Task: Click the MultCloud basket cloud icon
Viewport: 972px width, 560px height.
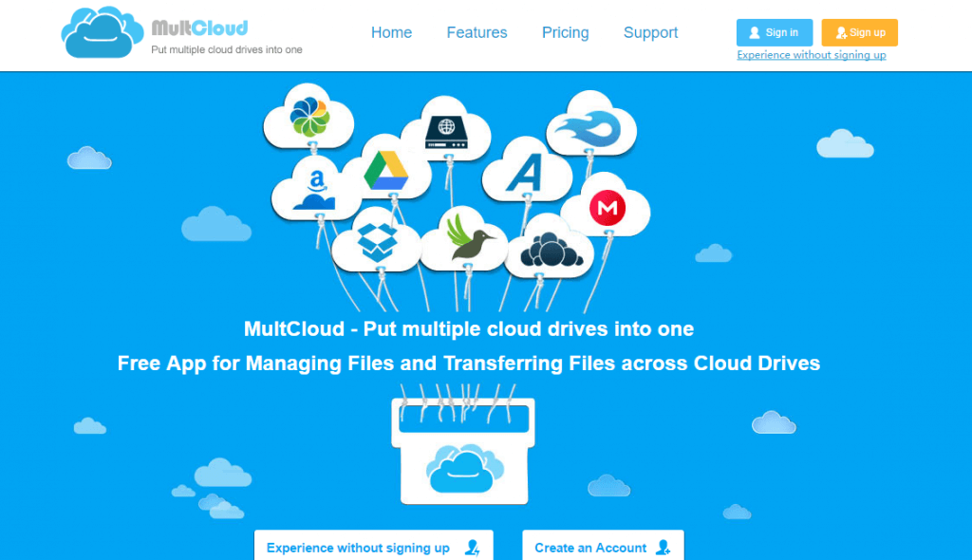Action: (x=463, y=469)
